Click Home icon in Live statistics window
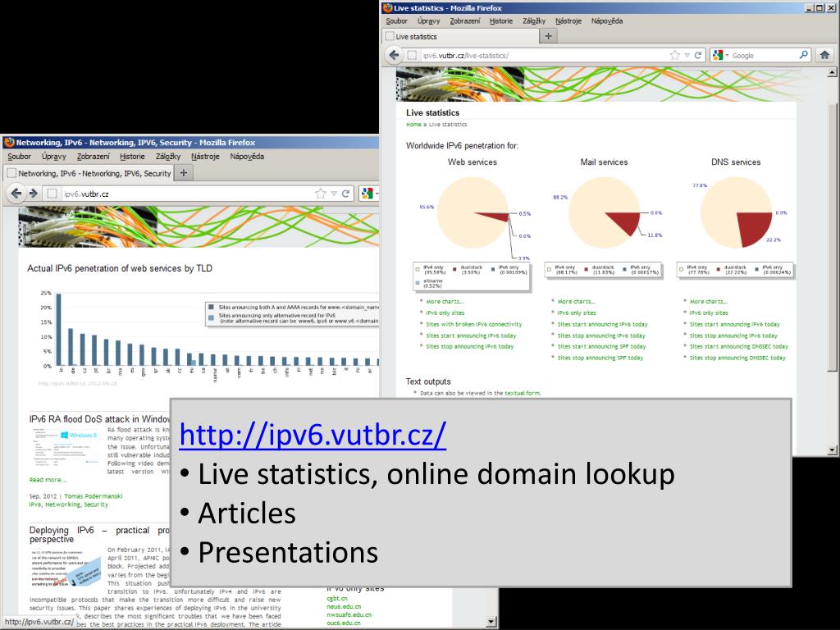Image resolution: width=840 pixels, height=630 pixels. coord(825,55)
